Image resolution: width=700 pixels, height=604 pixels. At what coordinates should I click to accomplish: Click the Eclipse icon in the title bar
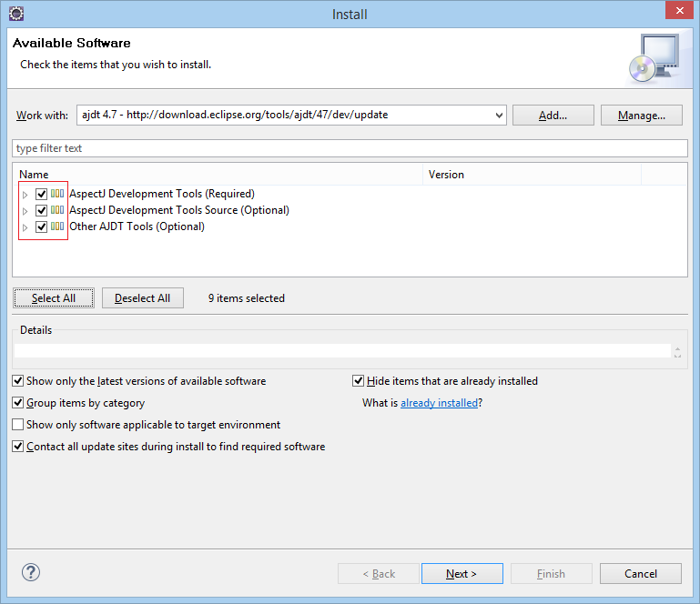(16, 14)
